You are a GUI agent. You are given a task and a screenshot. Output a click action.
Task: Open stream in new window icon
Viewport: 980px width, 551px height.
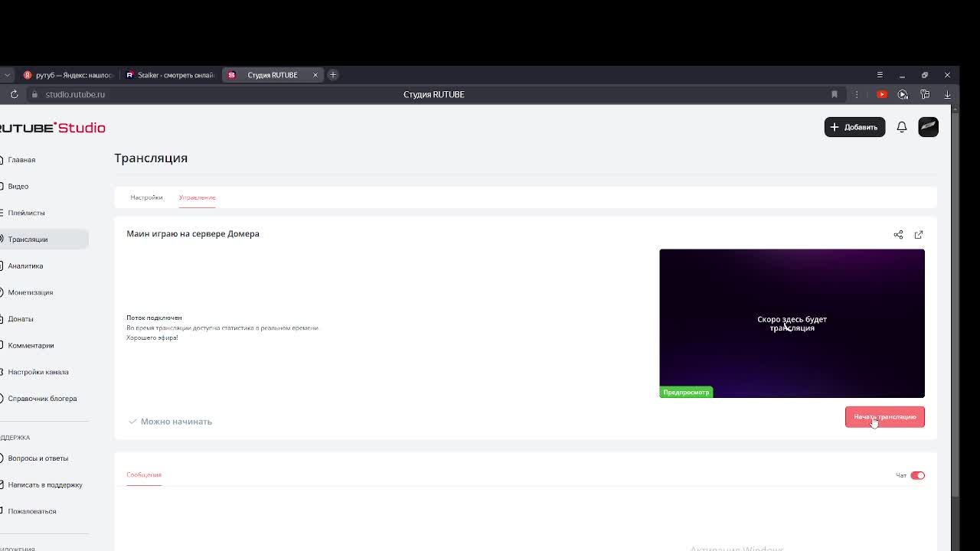click(919, 234)
